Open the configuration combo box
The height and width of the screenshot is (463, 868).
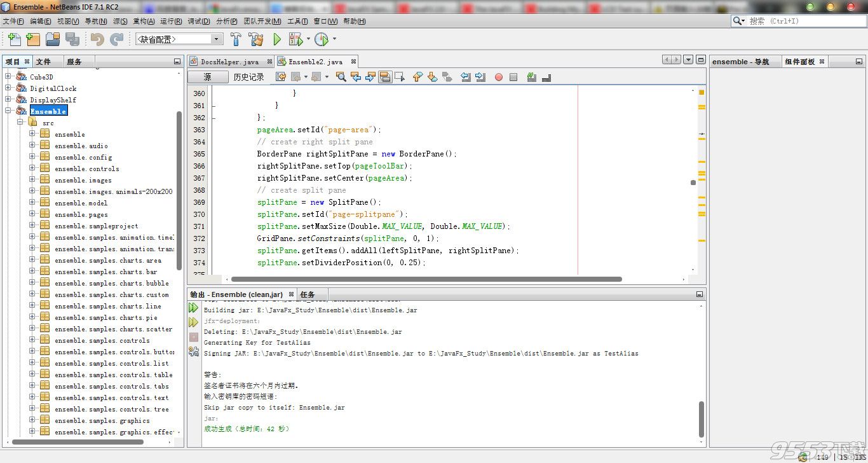[x=179, y=39]
